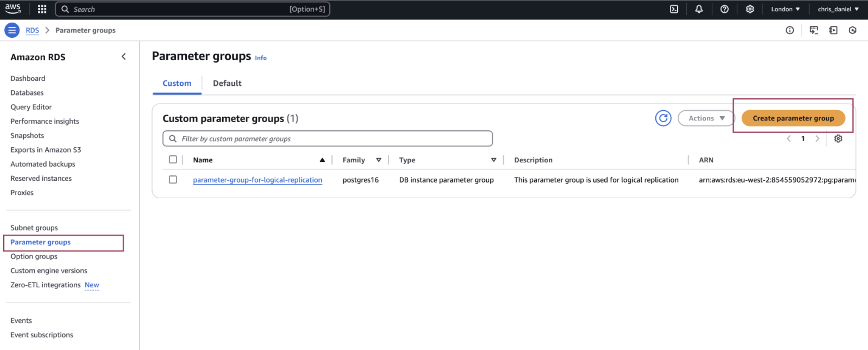Open Proxies in sidebar
Viewport: 868px width, 350px height.
pyautogui.click(x=22, y=193)
